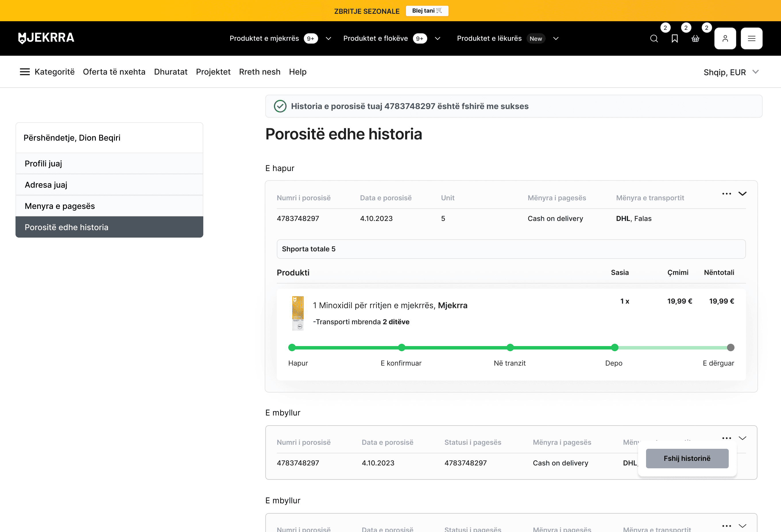
Task: Expand Produktet e mjekrrës dropdown
Action: [328, 39]
